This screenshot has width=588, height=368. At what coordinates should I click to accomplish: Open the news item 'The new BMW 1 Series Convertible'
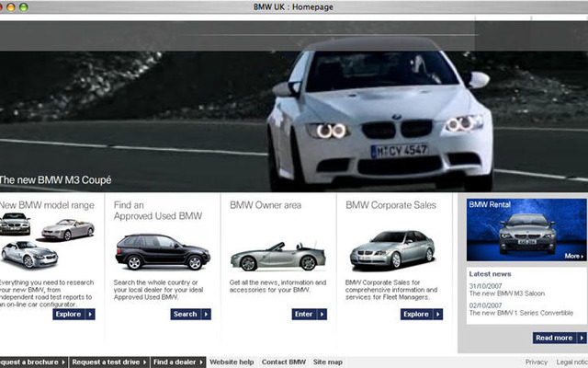tap(521, 313)
